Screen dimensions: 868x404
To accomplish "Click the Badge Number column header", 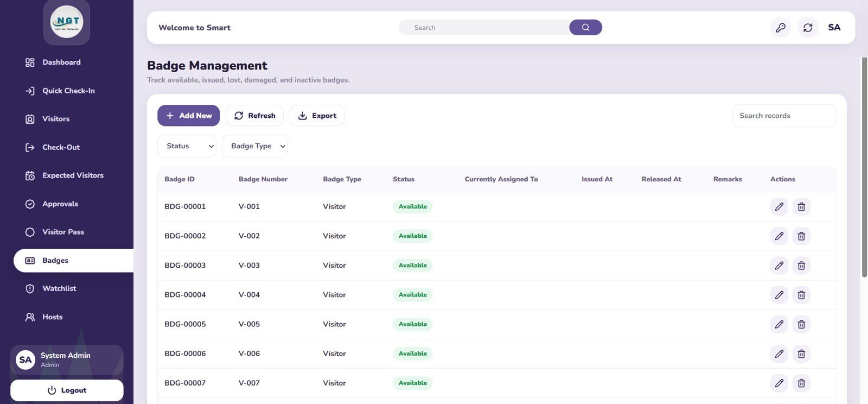I will coord(263,179).
